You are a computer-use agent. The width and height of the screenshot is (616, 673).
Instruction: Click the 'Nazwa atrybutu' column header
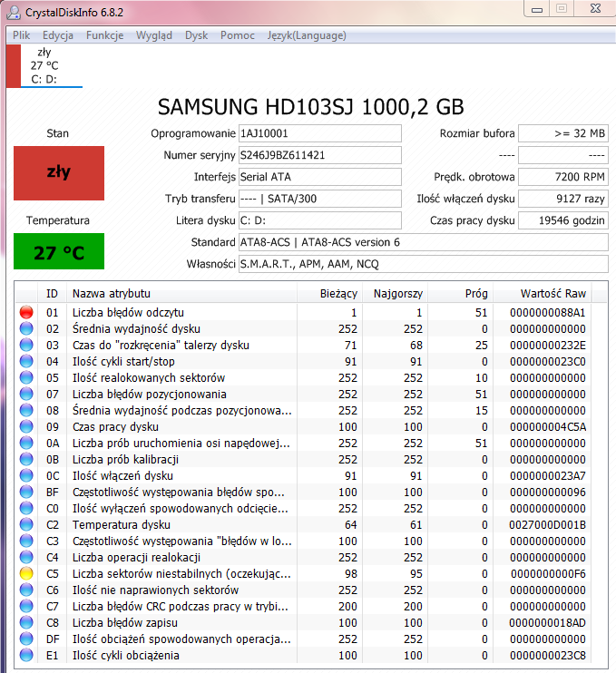(x=181, y=294)
